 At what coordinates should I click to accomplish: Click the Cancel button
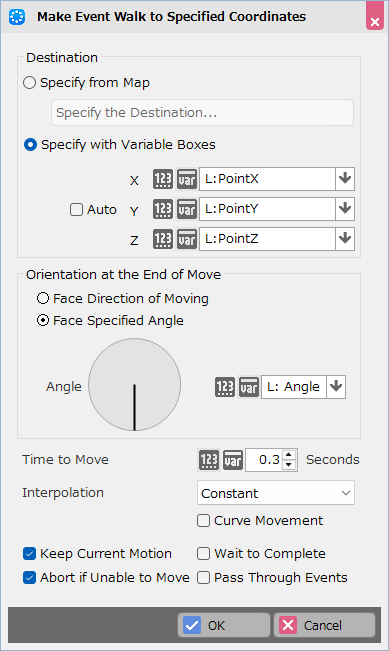(324, 625)
